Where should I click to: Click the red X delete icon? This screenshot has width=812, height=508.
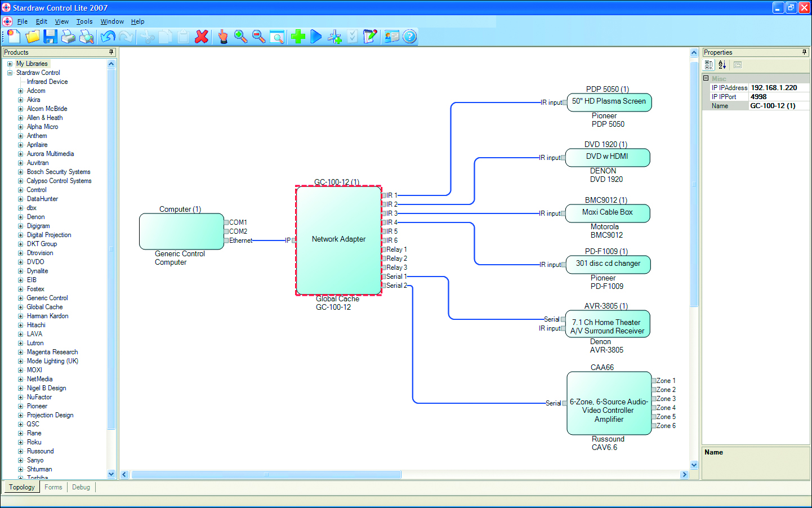(202, 37)
